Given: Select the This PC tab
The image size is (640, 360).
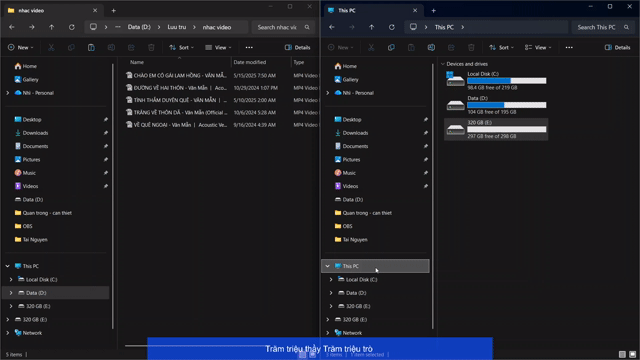Looking at the screenshot, I should pos(372,11).
